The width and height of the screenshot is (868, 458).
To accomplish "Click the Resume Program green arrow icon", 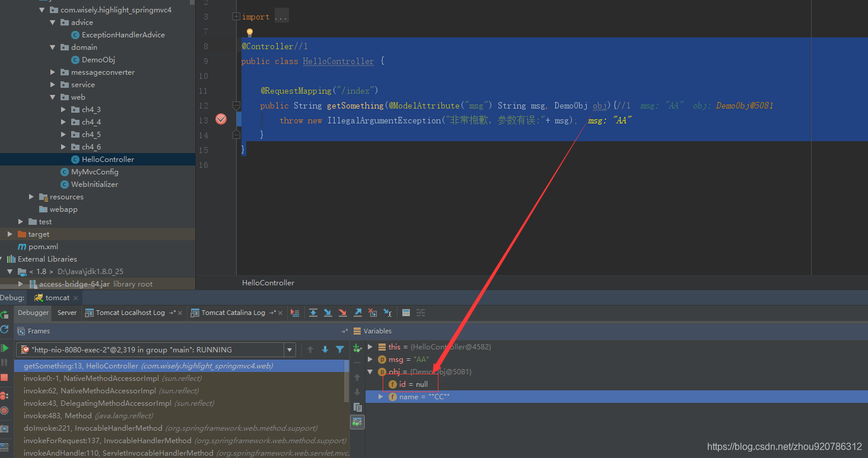I will [x=5, y=348].
